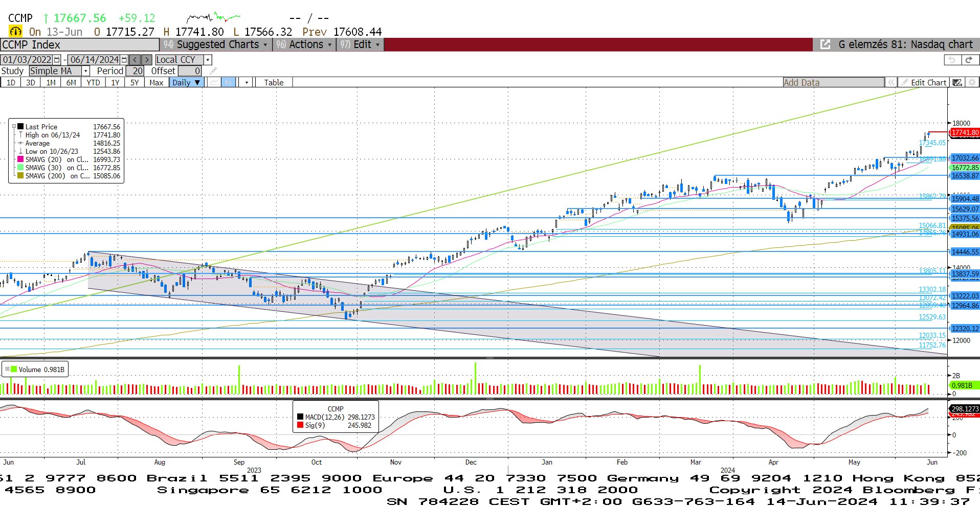Switch to candlestick chart style icon
This screenshot has height=530, width=980.
pyautogui.click(x=229, y=82)
